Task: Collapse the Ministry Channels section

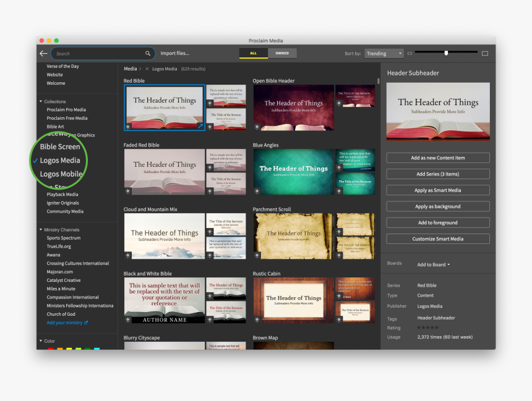Action: [41, 230]
